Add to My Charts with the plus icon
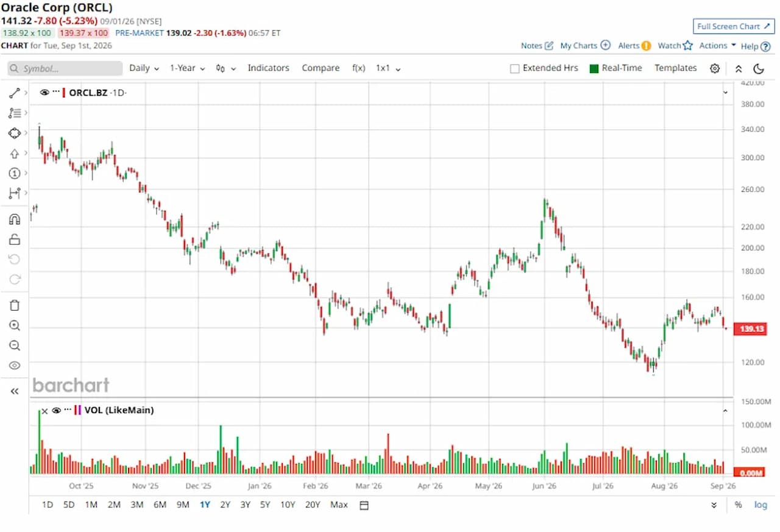 [x=605, y=45]
